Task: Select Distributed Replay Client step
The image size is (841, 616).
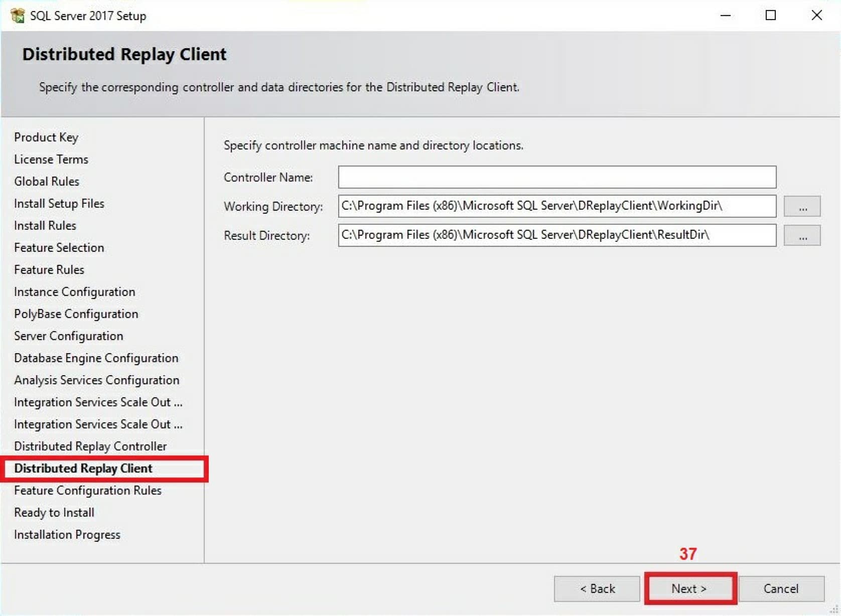Action: click(x=83, y=469)
